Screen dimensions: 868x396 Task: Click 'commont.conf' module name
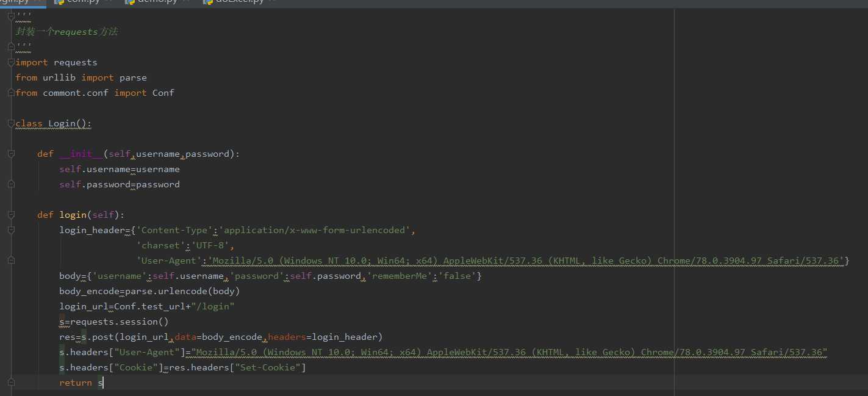76,93
